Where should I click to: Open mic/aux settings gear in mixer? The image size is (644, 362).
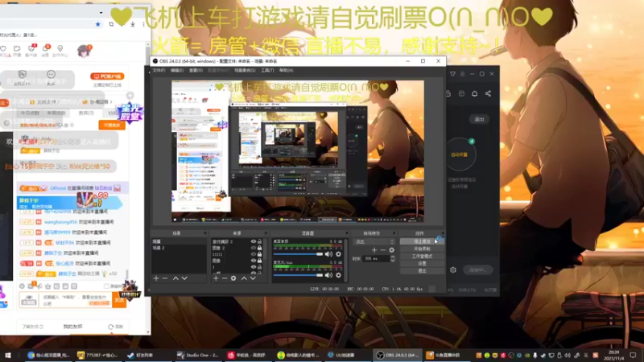(338, 275)
